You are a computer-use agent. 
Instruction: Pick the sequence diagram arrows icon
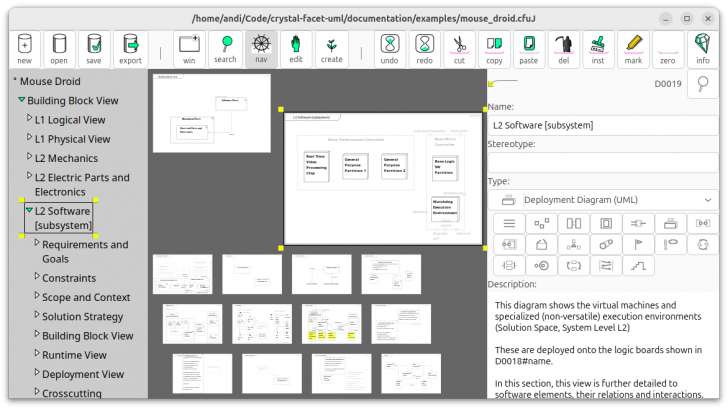click(606, 265)
